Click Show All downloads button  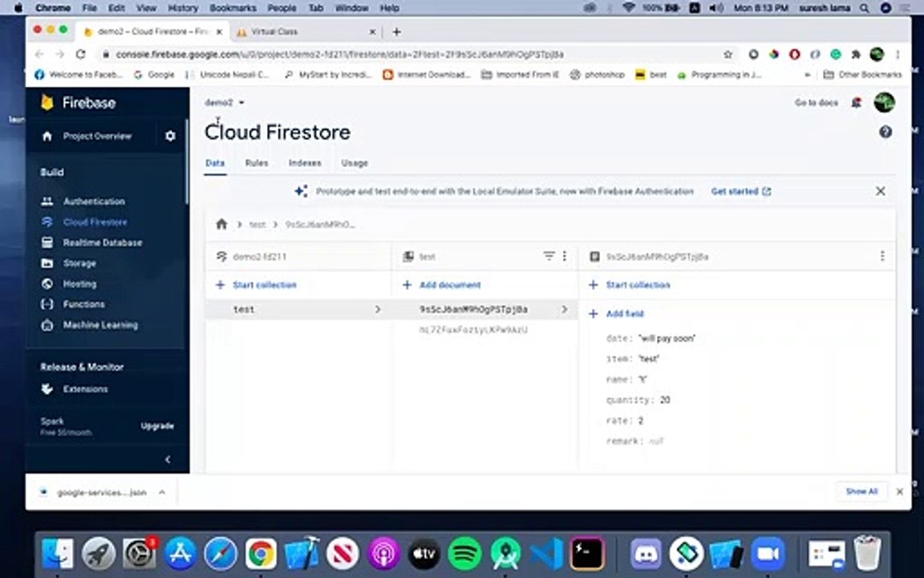point(861,492)
